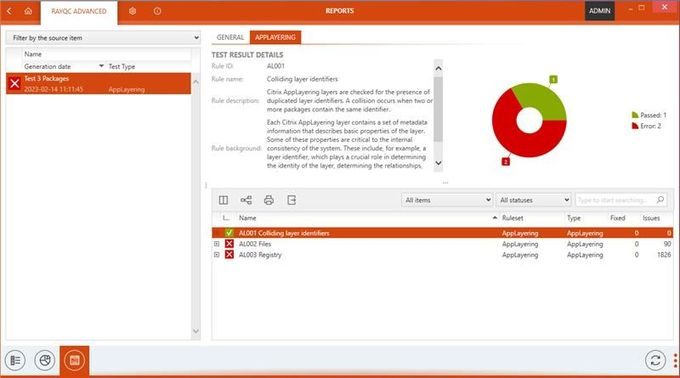Go back using the arrow icon

9,11
